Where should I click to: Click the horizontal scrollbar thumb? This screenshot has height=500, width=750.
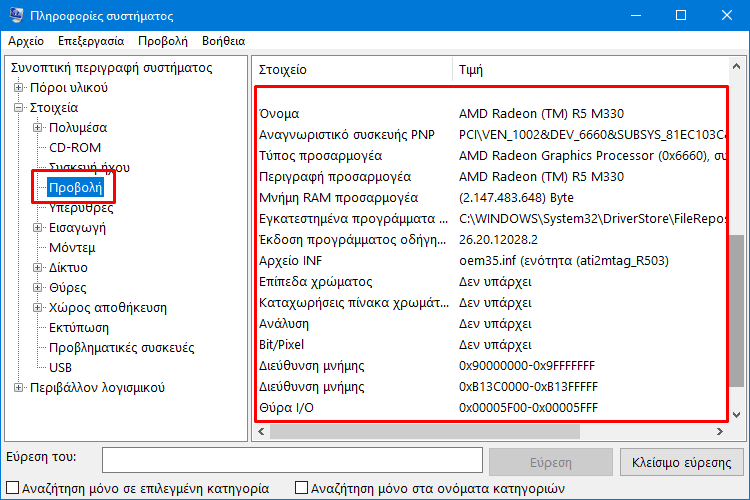pos(425,432)
